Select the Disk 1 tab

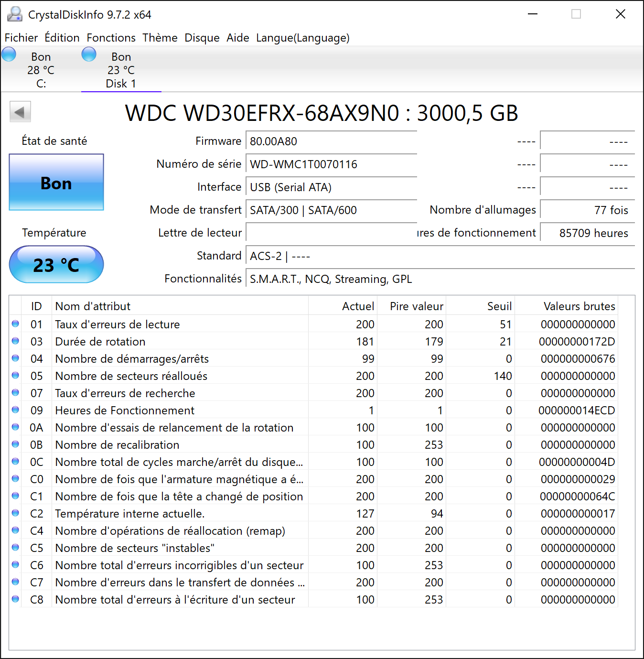coord(121,70)
